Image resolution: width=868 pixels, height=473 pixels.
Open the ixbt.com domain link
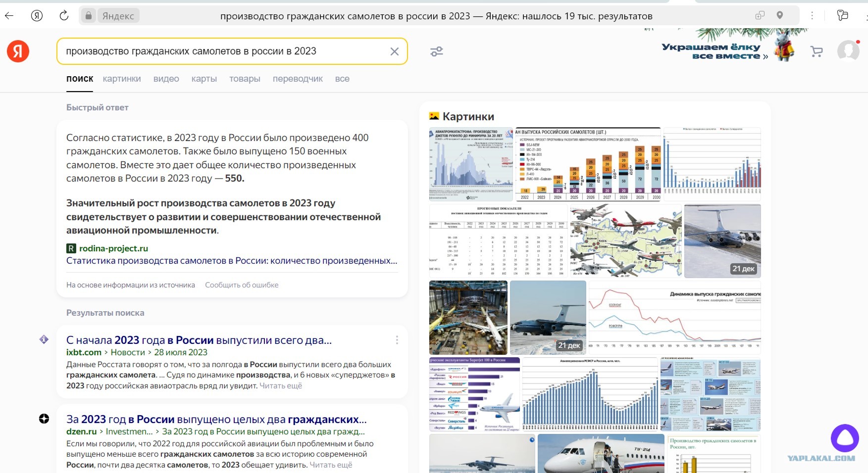[x=84, y=352]
